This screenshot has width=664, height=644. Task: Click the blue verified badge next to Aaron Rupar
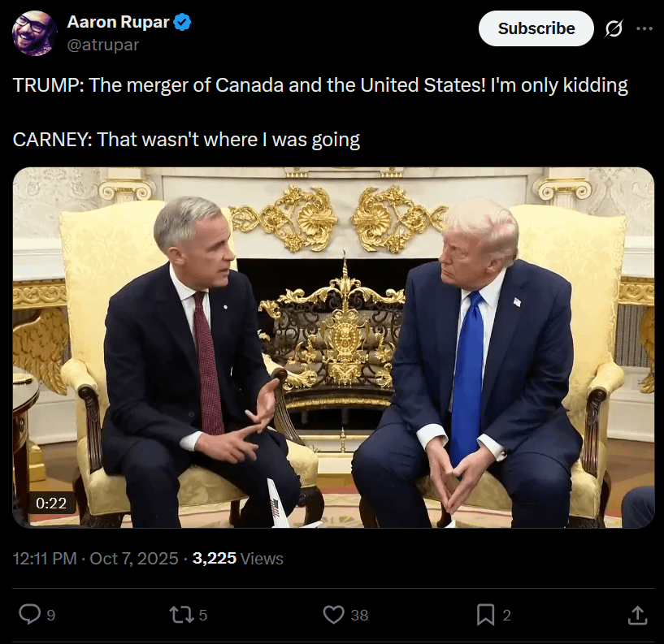pos(182,22)
